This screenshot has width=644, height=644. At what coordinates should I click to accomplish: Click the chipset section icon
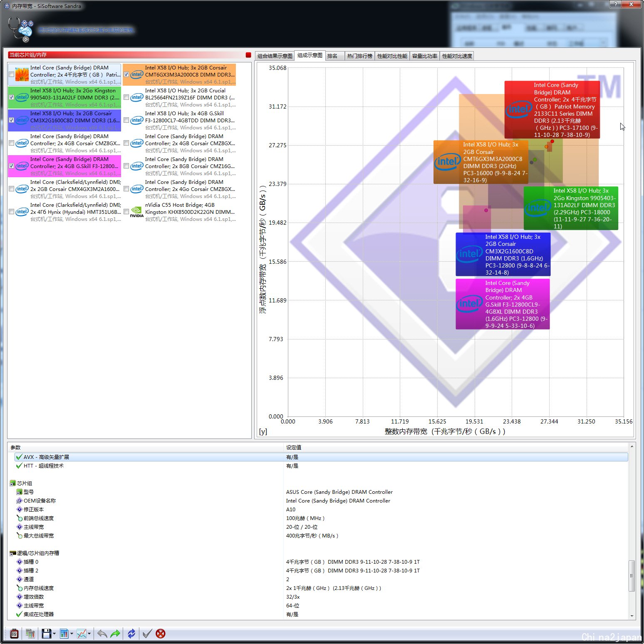pos(13,483)
